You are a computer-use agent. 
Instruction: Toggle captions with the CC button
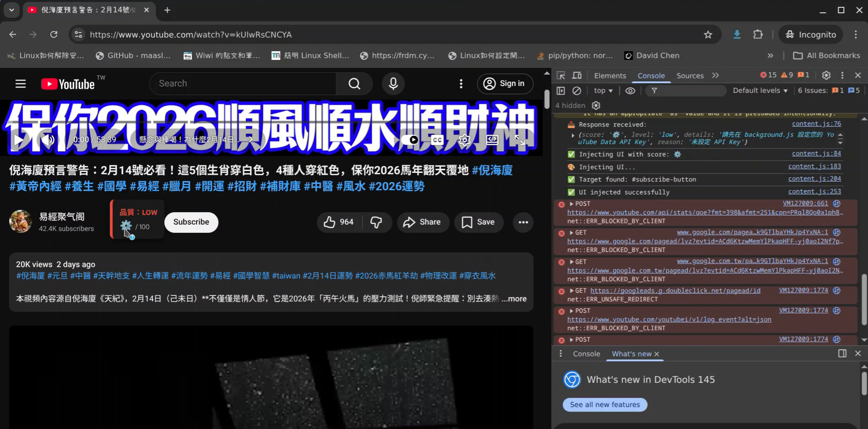coord(436,140)
